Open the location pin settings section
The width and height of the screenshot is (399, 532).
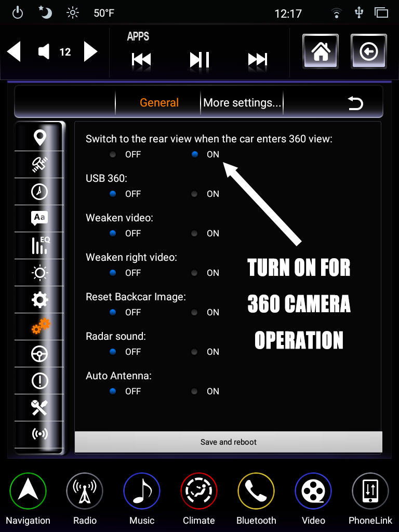pyautogui.click(x=39, y=138)
